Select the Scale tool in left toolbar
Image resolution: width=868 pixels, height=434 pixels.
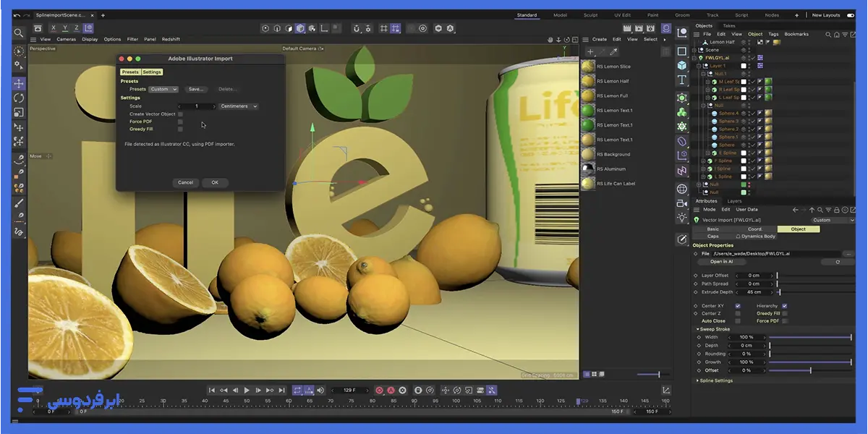19,112
